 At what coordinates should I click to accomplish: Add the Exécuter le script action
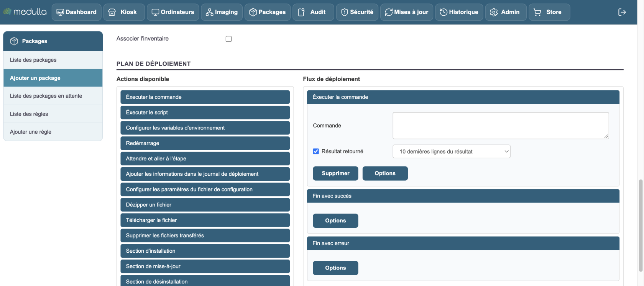pyautogui.click(x=205, y=113)
